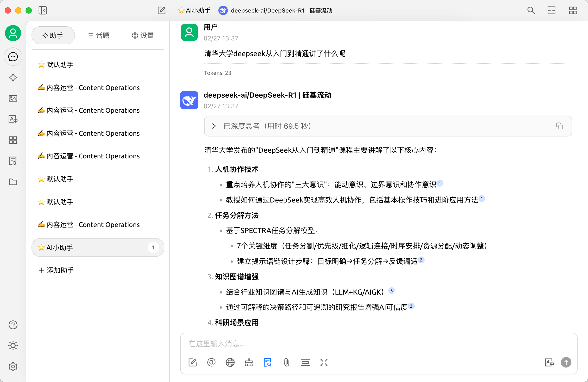This screenshot has width=588, height=382.
Task: Switch to the 话题 tab
Action: [x=98, y=35]
